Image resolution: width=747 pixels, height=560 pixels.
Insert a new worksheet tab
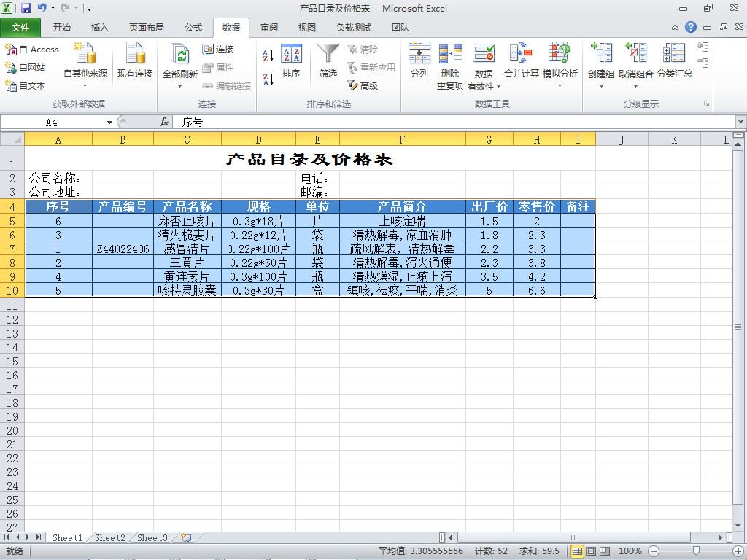tap(186, 537)
